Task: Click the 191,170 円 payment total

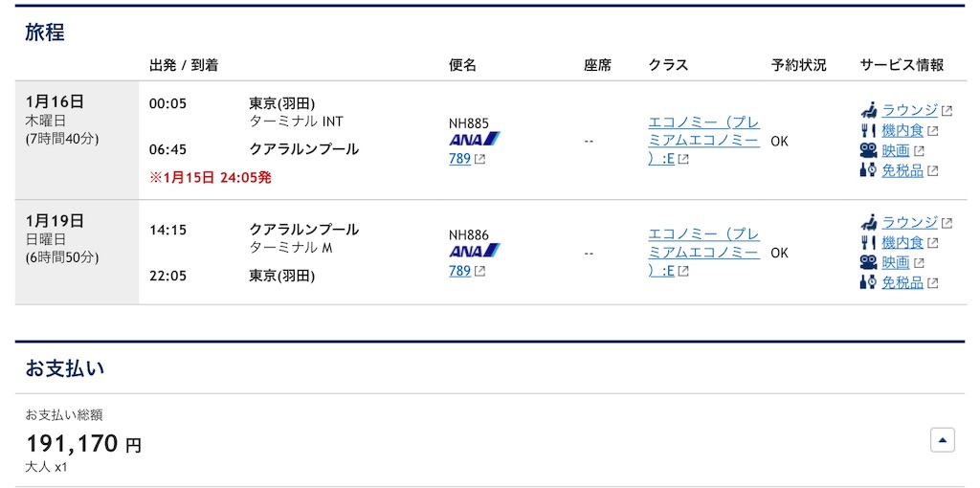Action: pyautogui.click(x=84, y=444)
